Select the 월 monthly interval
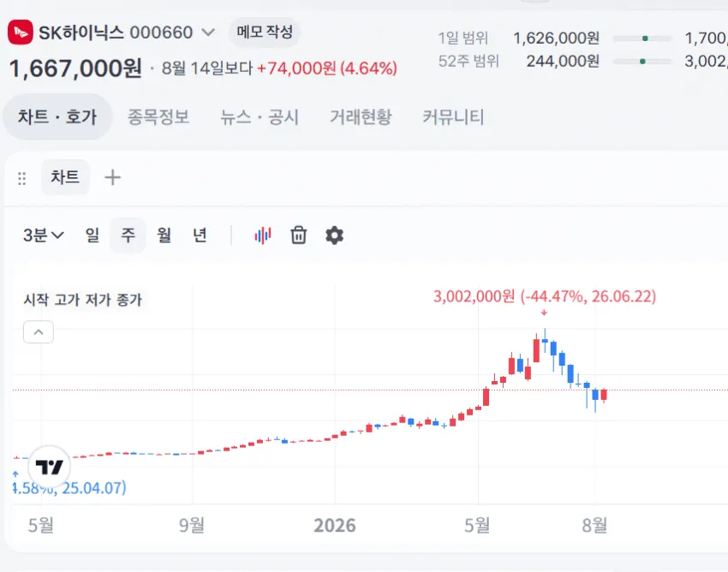 [164, 235]
